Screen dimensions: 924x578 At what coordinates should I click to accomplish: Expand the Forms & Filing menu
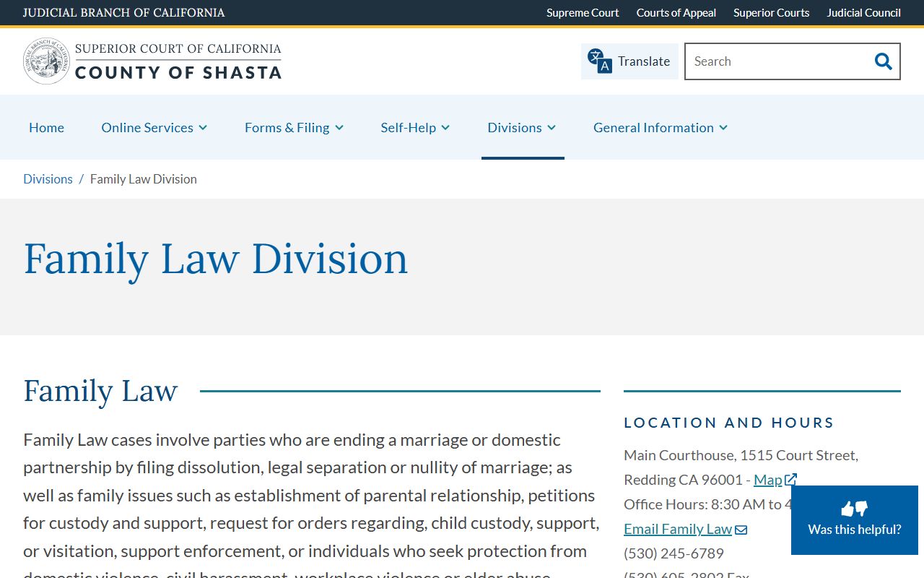294,127
